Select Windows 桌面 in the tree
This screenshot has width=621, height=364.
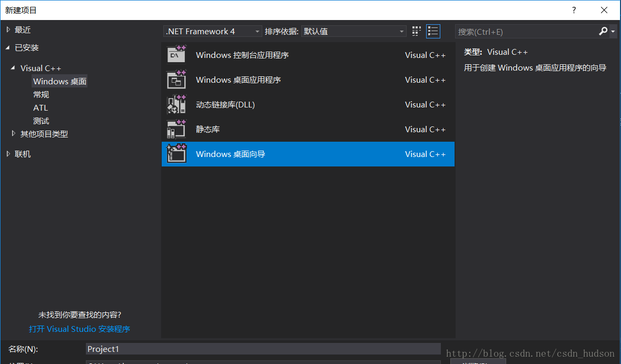tap(60, 81)
